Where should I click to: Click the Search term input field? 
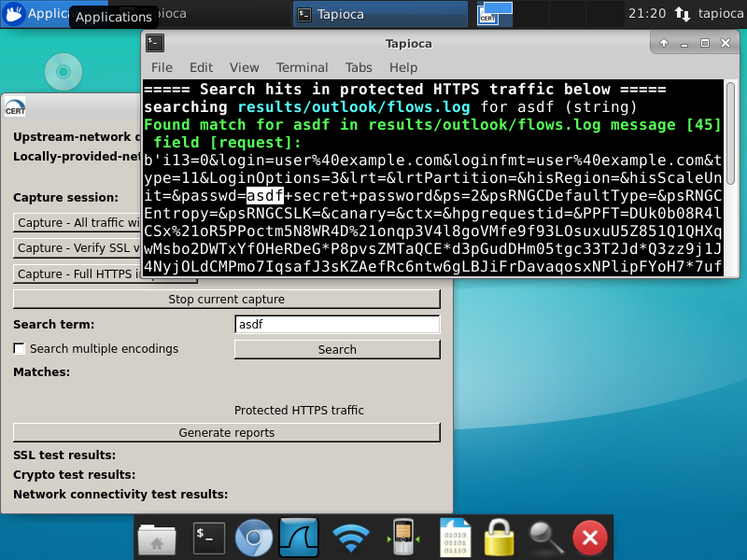click(x=336, y=325)
